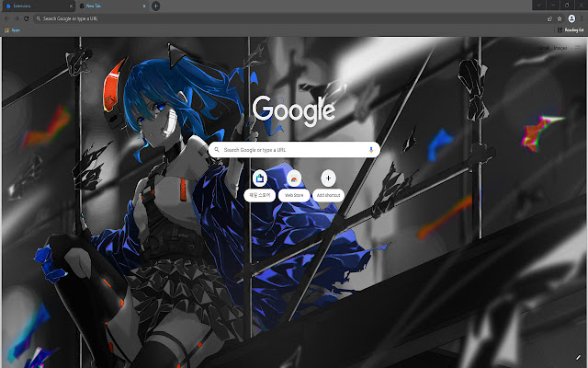Image resolution: width=588 pixels, height=368 pixels.
Task: Go back to previous page
Action: tap(6, 18)
